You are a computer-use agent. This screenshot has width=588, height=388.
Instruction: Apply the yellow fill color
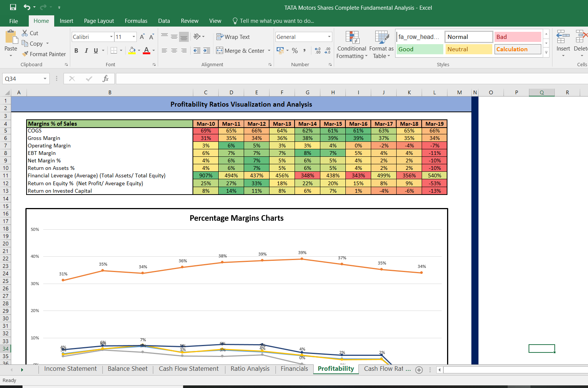(x=132, y=51)
